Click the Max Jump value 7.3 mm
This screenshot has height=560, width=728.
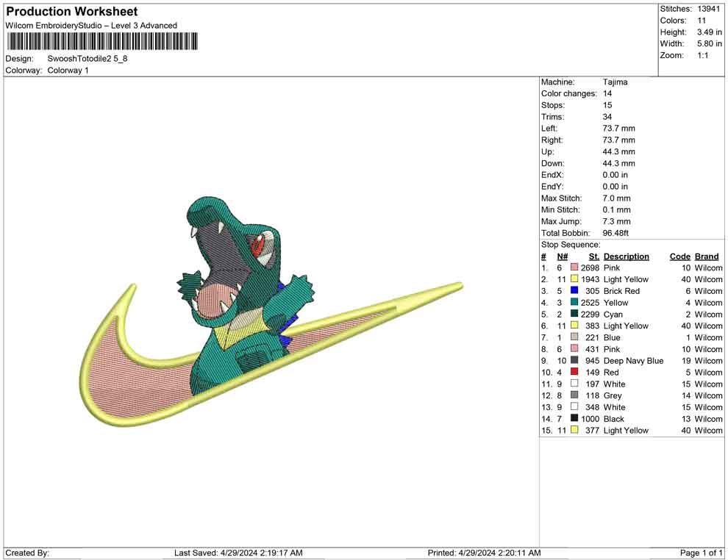point(616,221)
